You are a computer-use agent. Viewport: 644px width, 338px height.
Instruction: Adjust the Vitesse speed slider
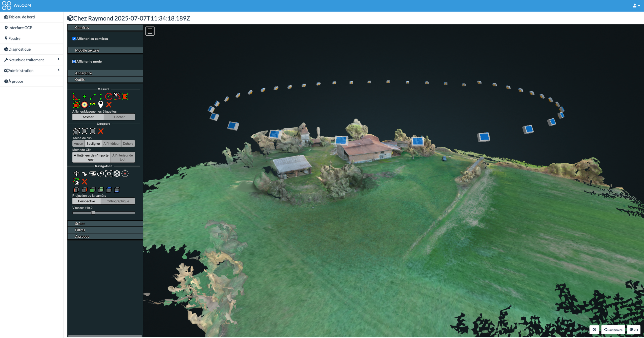coord(93,213)
